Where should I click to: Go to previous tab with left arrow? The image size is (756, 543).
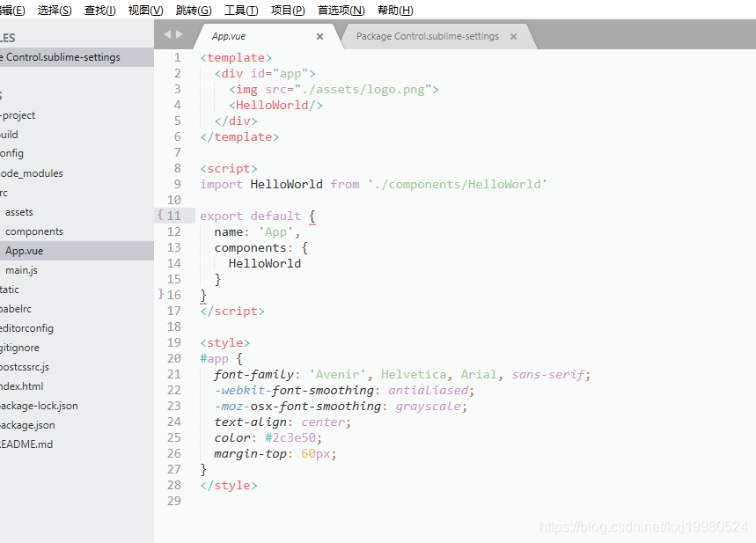point(167,34)
